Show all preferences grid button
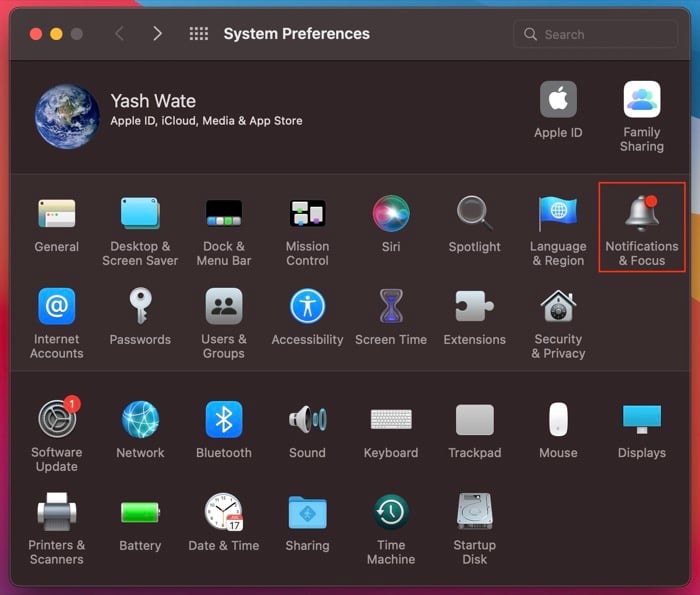The width and height of the screenshot is (700, 595). [x=199, y=33]
